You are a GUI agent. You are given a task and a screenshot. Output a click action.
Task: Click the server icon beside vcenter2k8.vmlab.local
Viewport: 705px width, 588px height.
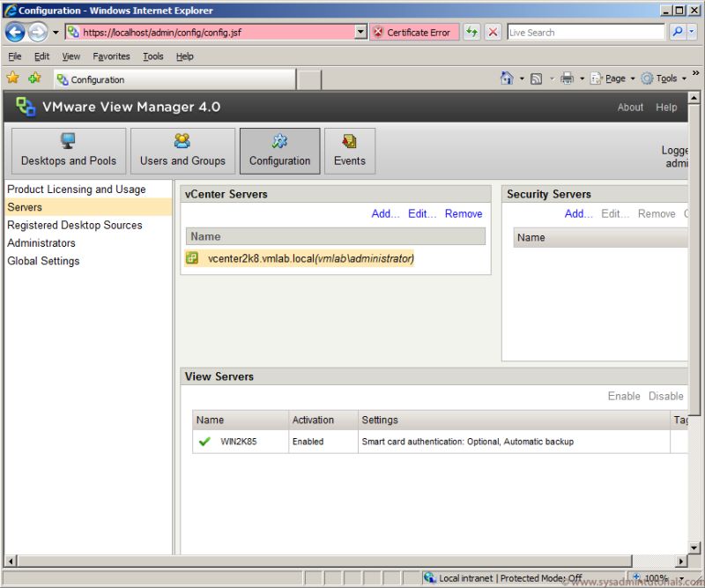click(x=191, y=259)
